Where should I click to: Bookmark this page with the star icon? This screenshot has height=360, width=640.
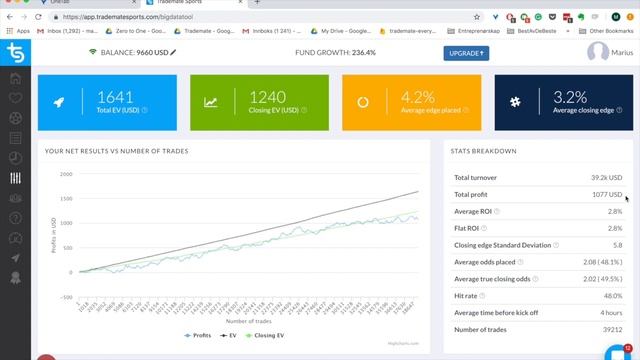[477, 17]
